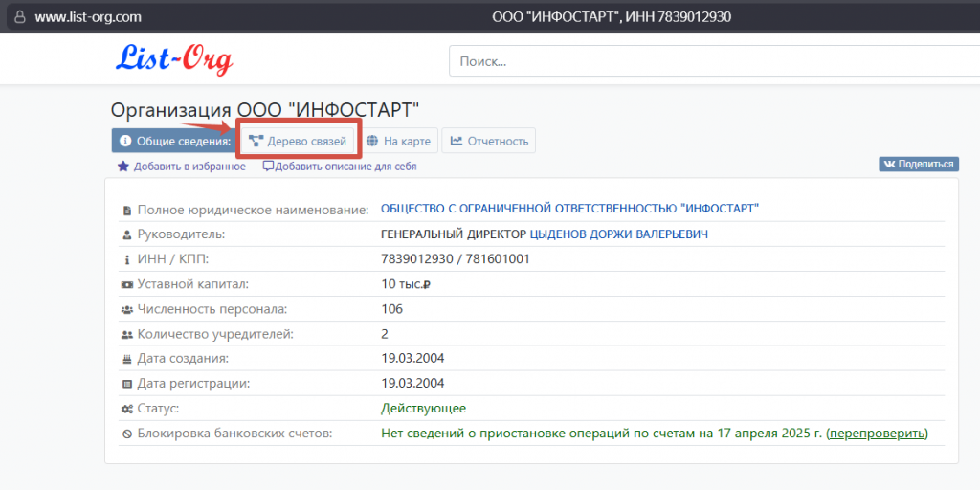The width and height of the screenshot is (980, 490).
Task: Click the label Руководитель:
Action: pos(181,234)
